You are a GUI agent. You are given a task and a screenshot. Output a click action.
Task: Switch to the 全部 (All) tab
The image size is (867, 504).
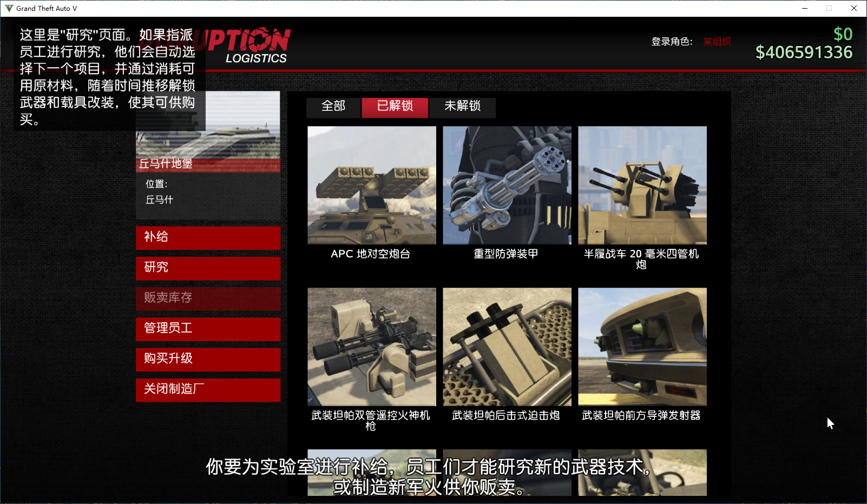(x=333, y=107)
